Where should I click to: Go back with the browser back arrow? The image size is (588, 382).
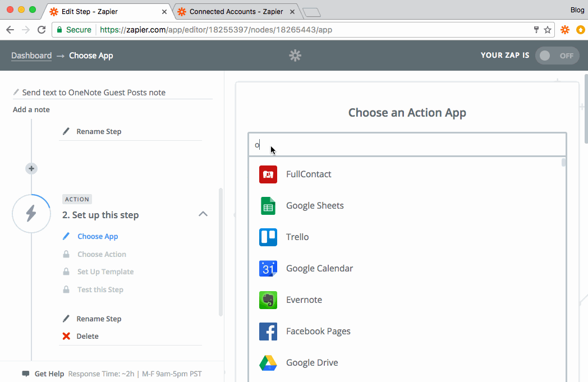[x=10, y=30]
